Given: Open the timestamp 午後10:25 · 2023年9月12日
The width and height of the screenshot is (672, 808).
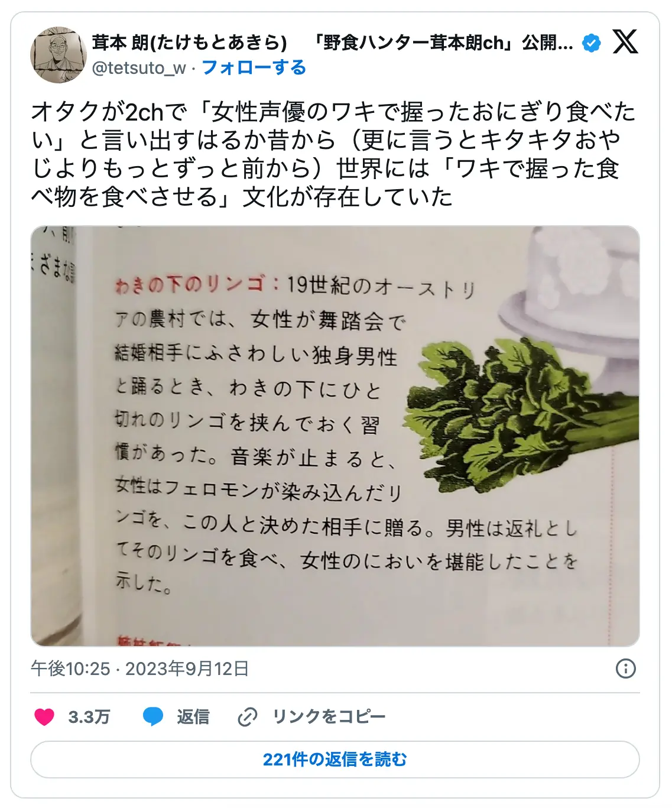Looking at the screenshot, I should pos(140,669).
